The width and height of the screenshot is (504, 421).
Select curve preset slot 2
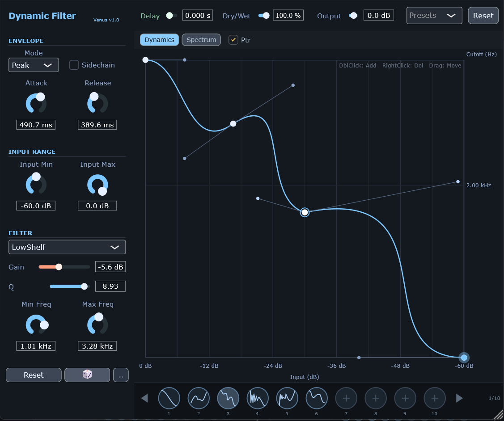pyautogui.click(x=199, y=398)
